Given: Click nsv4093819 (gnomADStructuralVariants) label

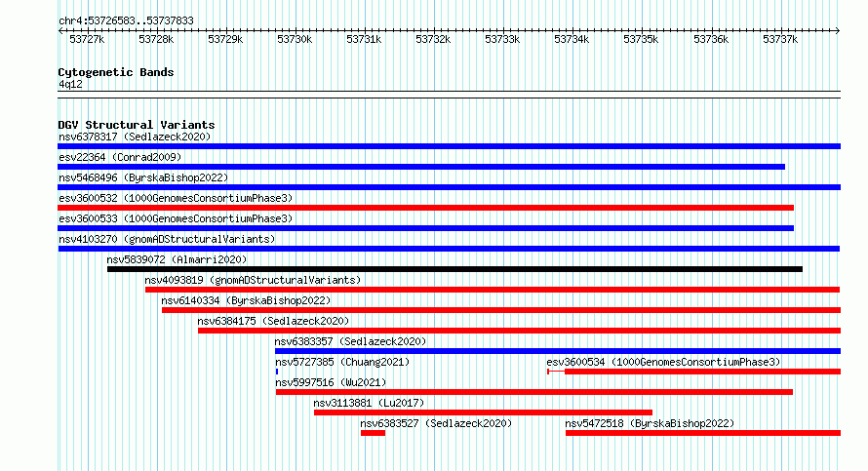Looking at the screenshot, I should pyautogui.click(x=253, y=280).
